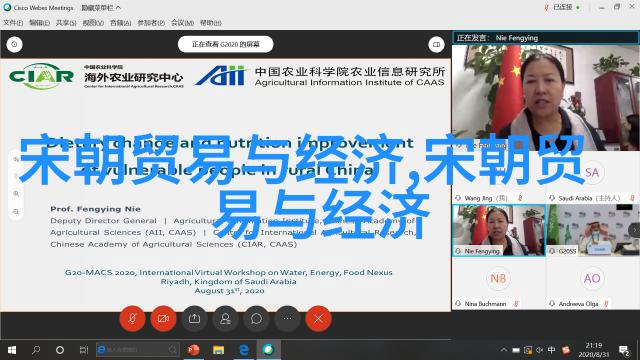Toggle the layout view icon at top right of shared screen

[436, 44]
